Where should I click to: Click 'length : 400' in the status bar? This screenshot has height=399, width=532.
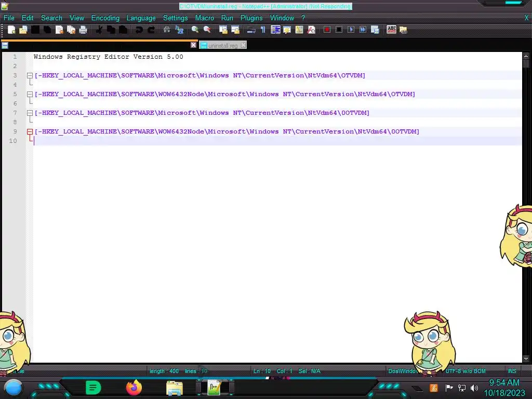164,371
